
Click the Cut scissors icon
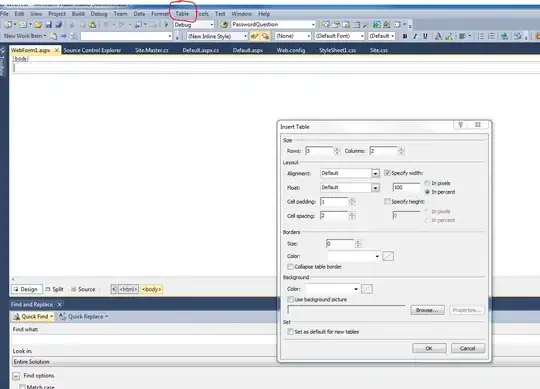coord(72,24)
